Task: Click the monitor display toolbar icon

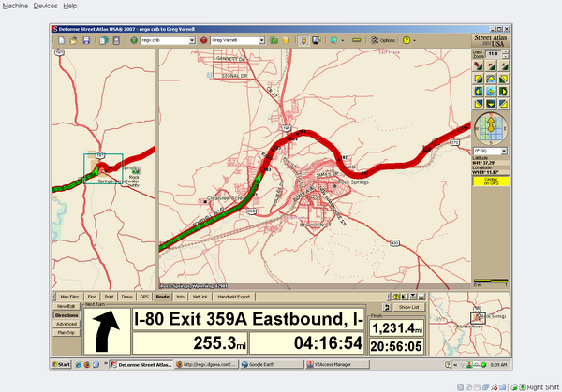Action: [317, 40]
